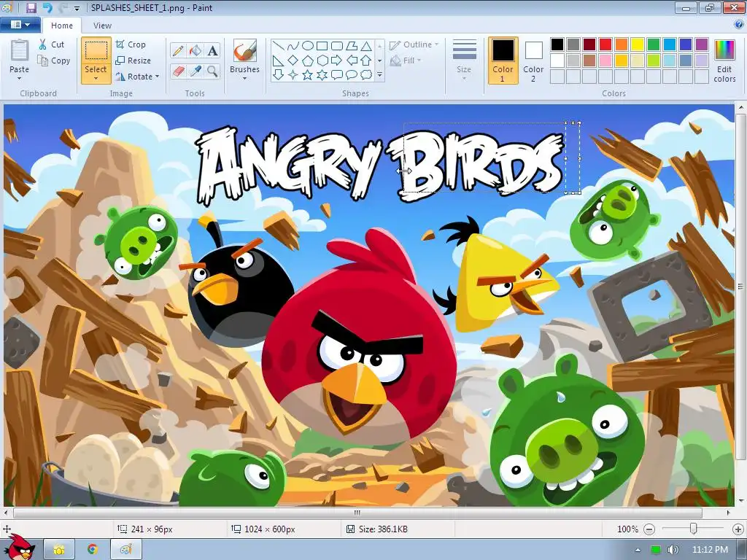This screenshot has height=560, width=747.
Task: Choose the Up arrow shape
Action: [366, 61]
